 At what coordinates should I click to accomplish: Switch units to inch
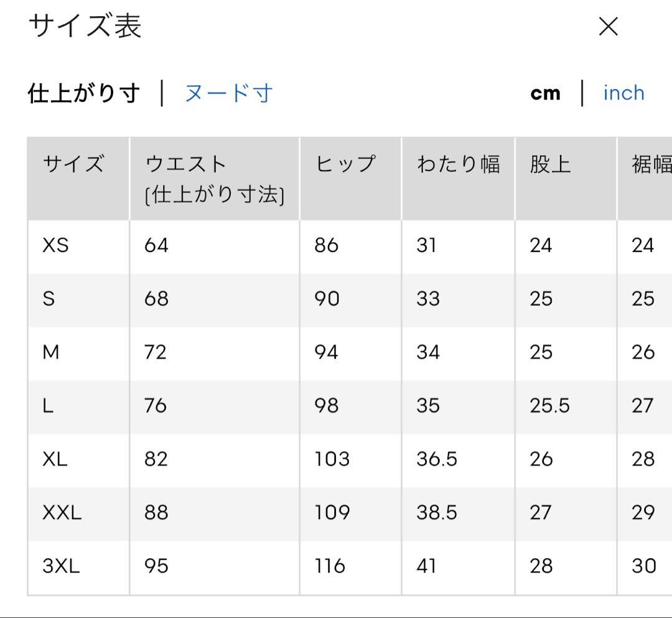623,93
